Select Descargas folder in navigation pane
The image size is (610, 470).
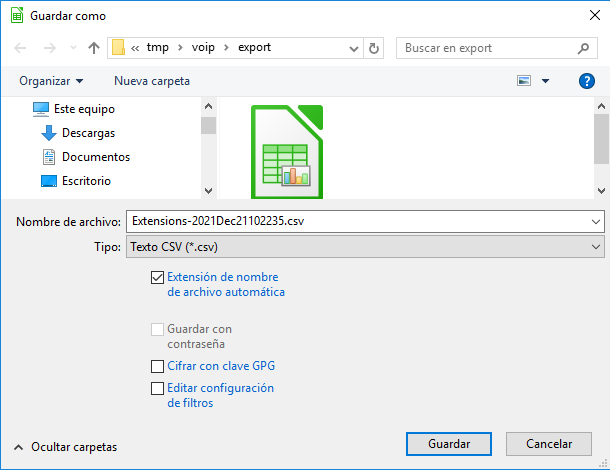click(x=87, y=133)
